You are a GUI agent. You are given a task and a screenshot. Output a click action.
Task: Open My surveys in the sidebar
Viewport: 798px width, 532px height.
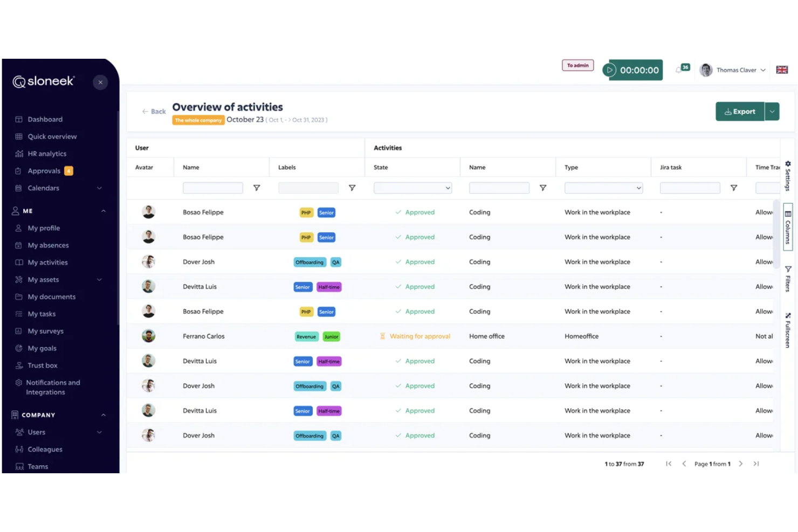[46, 331]
